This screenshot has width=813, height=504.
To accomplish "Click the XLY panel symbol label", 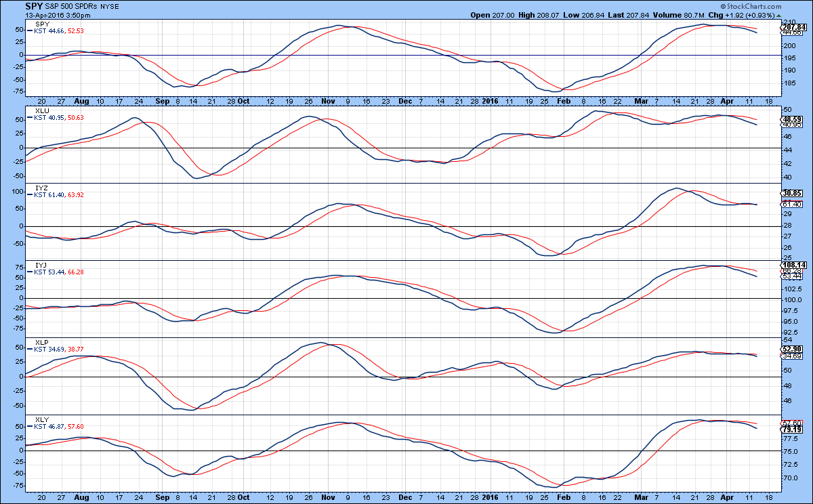I will click(x=42, y=419).
